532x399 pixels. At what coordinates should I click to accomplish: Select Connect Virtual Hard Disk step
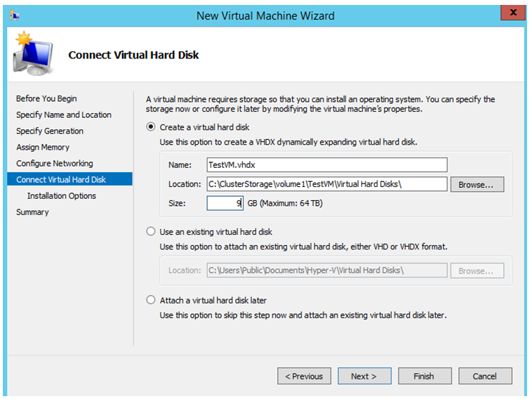click(x=70, y=179)
